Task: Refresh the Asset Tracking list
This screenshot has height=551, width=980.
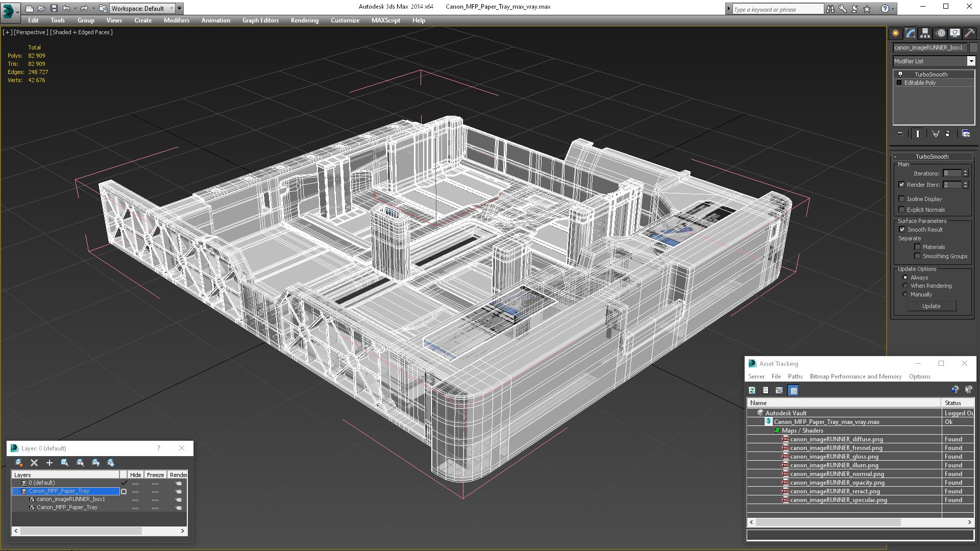Action: 752,390
